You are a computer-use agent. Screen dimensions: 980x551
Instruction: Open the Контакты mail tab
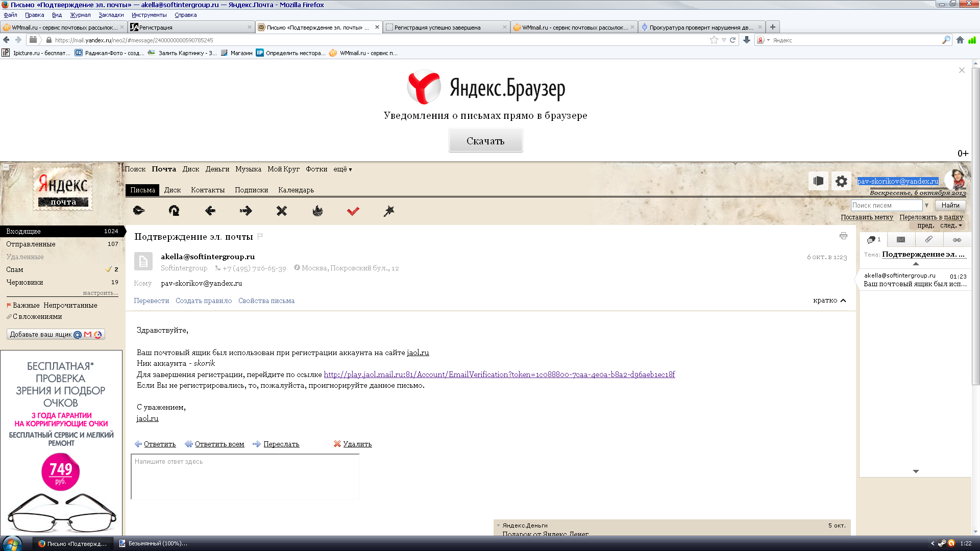[x=208, y=190]
